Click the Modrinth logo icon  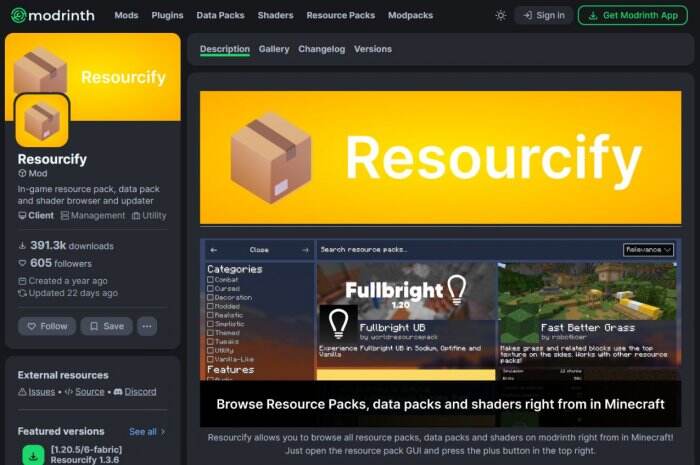coord(18,15)
